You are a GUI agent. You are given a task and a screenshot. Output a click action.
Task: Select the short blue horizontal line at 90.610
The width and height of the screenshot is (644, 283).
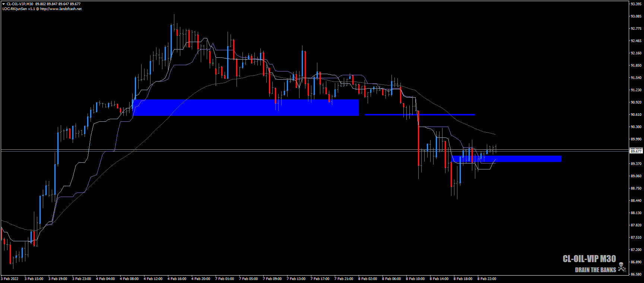point(420,115)
